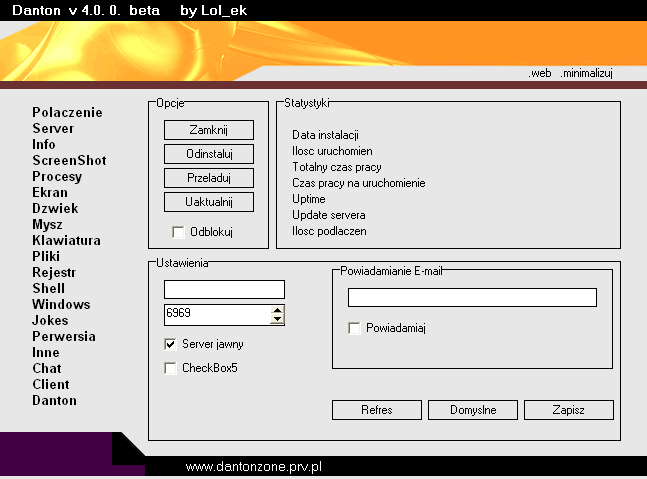Enable the Powiadamiaj e-mail checkbox

[354, 328]
